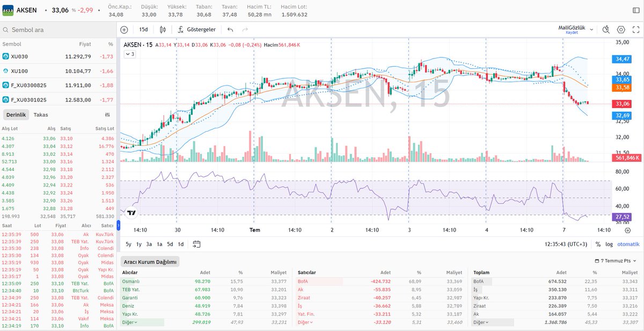Switch the chart to fullscreen mode
Screen dimensions: 644x331
(x=635, y=30)
